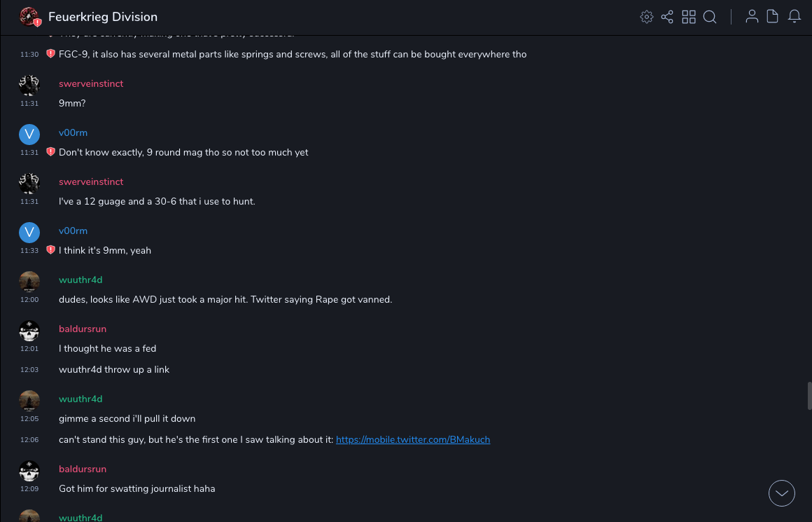Click v00rm's blue V avatar
812x522 pixels.
[29, 135]
